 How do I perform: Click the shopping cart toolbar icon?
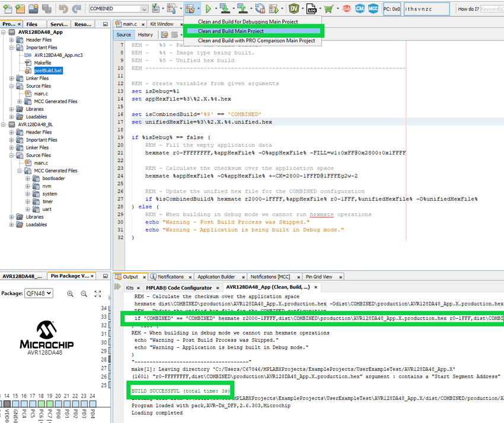pyautogui.click(x=328, y=9)
